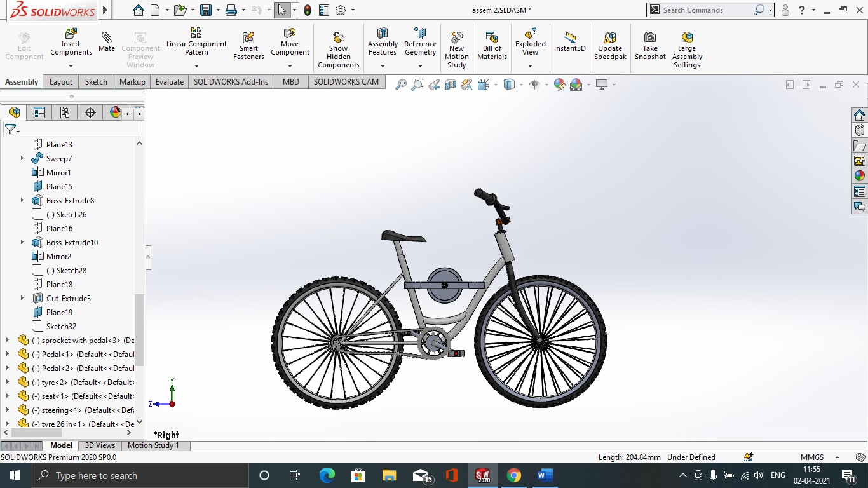
Task: Select (-) Sketch26 in the tree
Action: click(66, 214)
